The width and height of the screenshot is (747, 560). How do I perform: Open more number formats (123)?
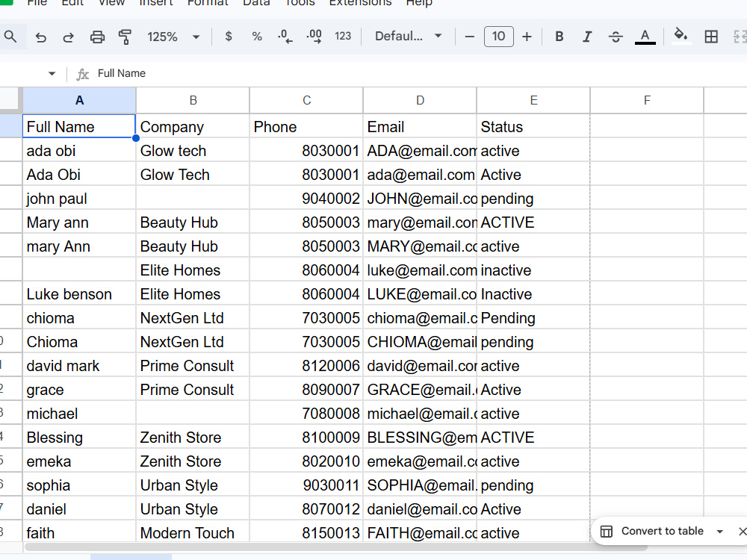pyautogui.click(x=343, y=36)
